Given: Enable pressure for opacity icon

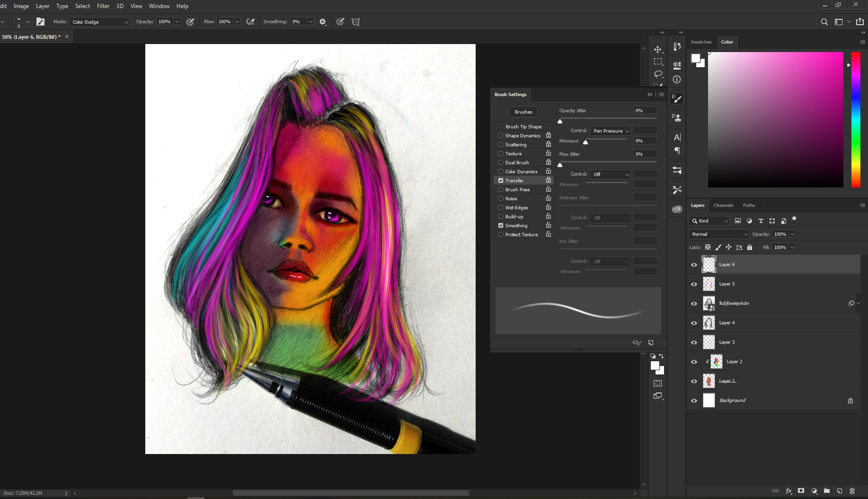Looking at the screenshot, I should (x=190, y=22).
